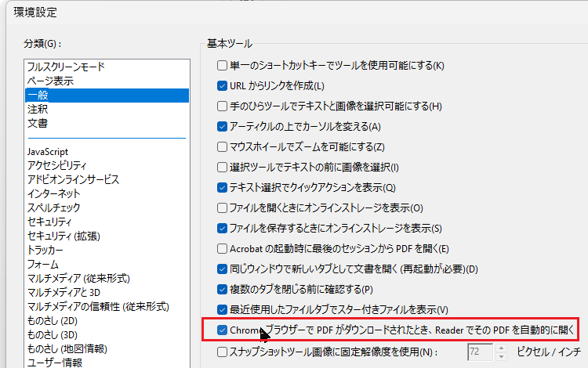
Task: Open the 文書 category
Action: click(x=38, y=124)
